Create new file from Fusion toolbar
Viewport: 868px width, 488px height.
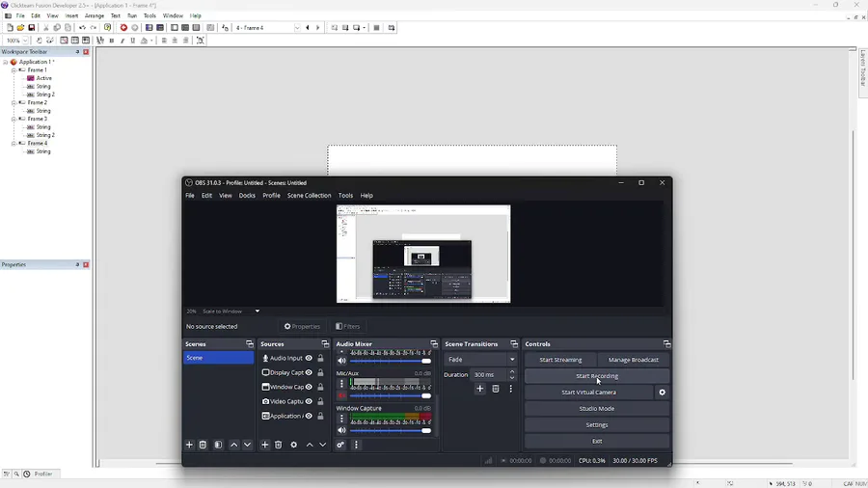click(10, 28)
